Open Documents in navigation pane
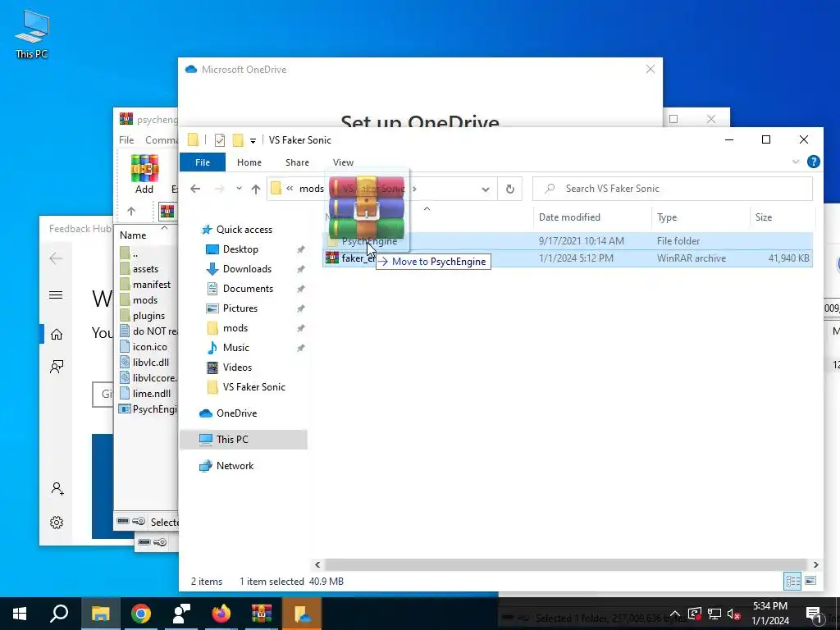The height and width of the screenshot is (630, 840). click(248, 289)
